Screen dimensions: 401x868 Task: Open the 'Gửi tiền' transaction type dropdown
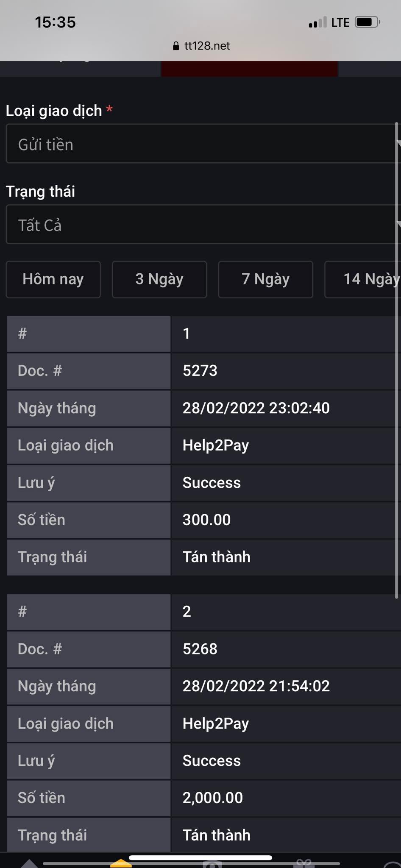(200, 144)
